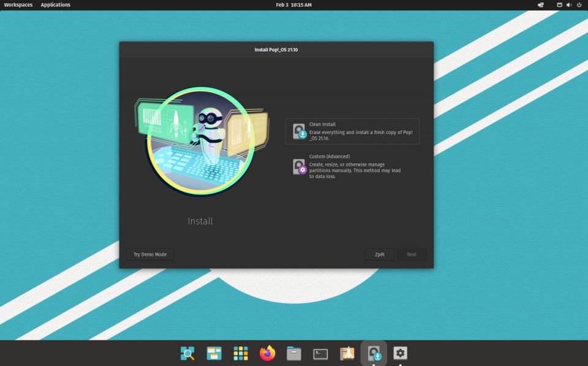Select the Clean Install option
The height and width of the screenshot is (366, 588).
(x=352, y=131)
